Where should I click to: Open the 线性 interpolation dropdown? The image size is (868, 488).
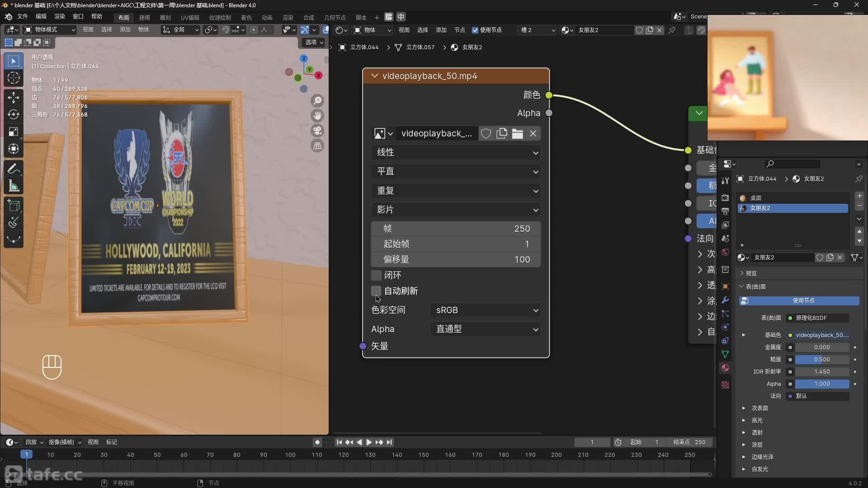coord(456,153)
